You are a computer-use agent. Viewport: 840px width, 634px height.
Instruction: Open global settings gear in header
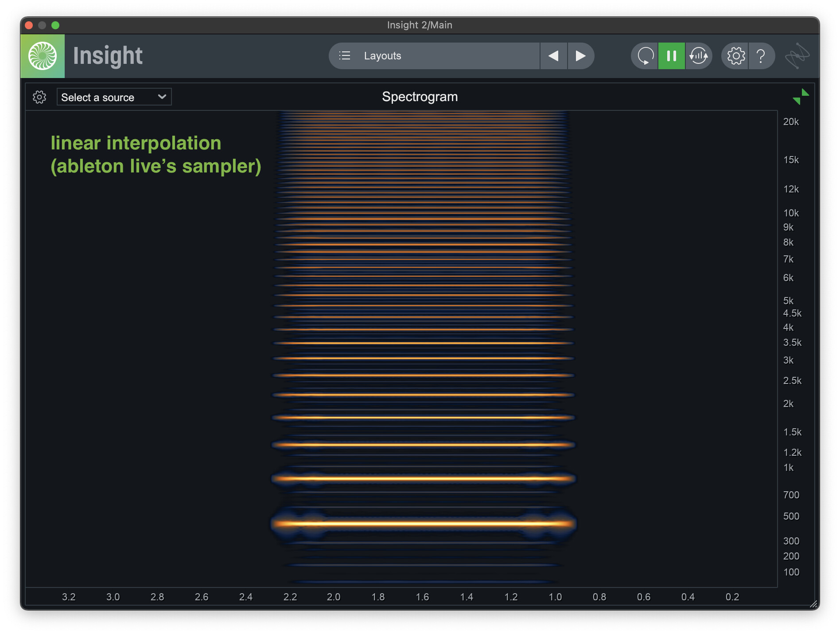click(735, 56)
